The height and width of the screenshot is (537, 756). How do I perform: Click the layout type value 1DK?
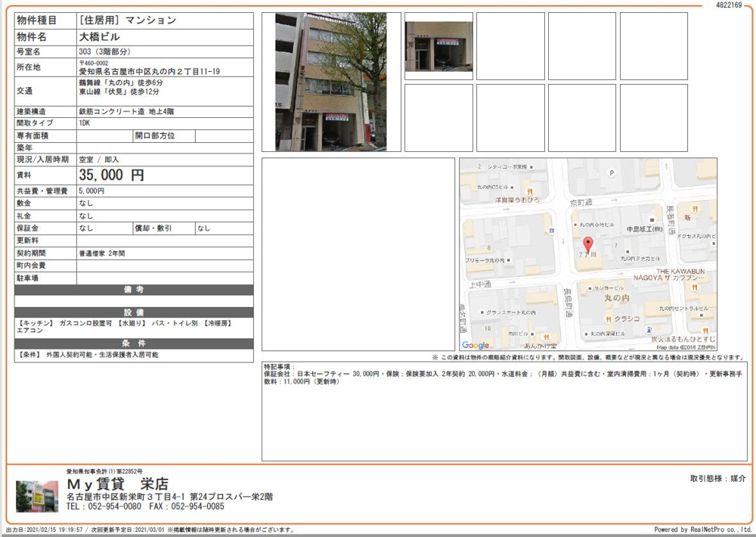click(85, 123)
